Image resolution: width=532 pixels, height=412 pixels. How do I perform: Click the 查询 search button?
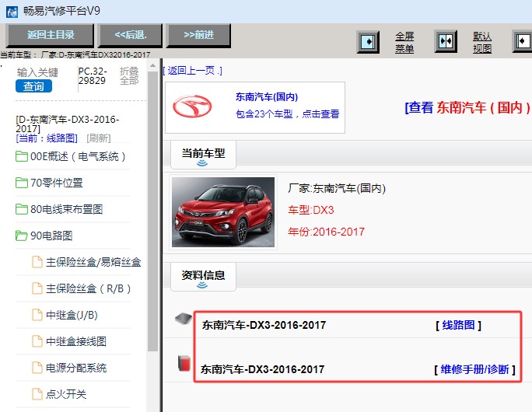[x=33, y=86]
